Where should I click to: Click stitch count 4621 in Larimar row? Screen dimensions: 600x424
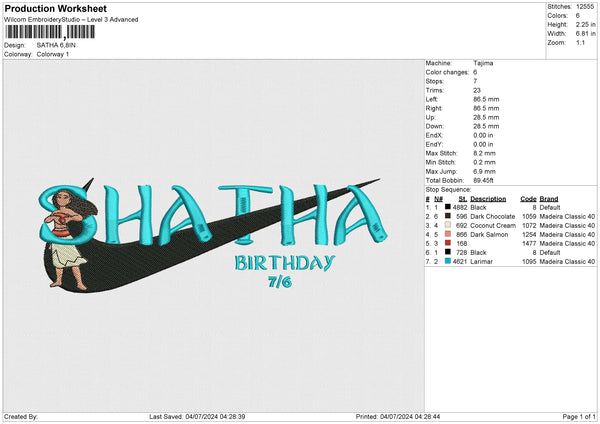pos(460,262)
